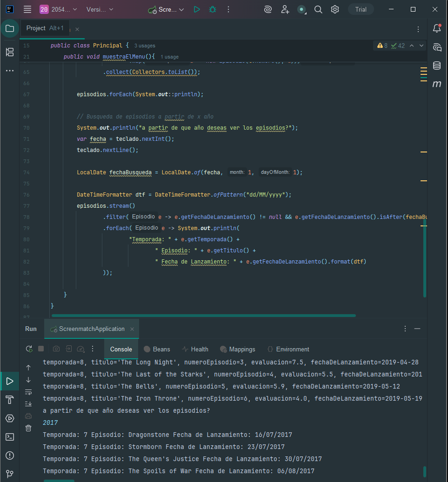Open the Structure tool window
Screen dimensions: 448x482
(x=10, y=52)
